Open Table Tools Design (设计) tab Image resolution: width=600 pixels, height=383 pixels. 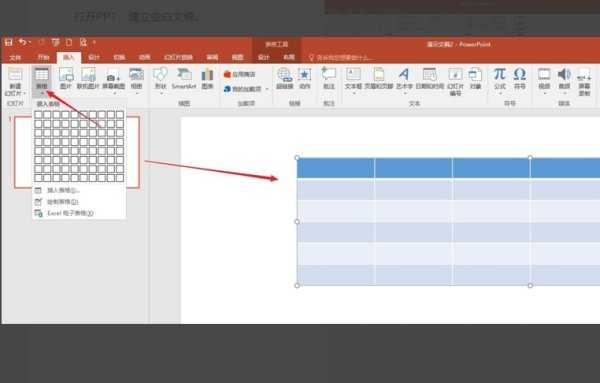(x=263, y=57)
